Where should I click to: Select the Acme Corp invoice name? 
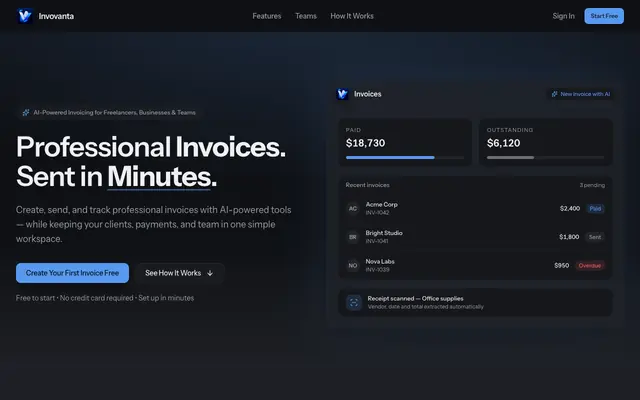point(382,204)
